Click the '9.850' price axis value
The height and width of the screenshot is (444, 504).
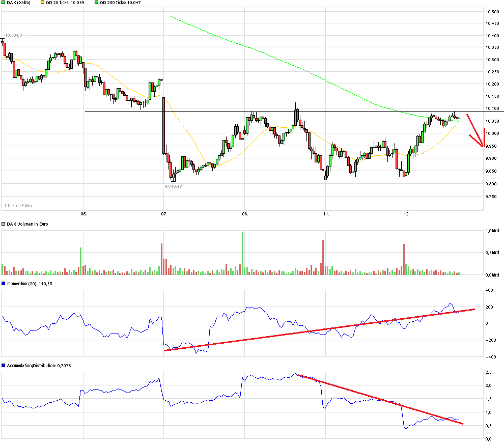coord(492,171)
